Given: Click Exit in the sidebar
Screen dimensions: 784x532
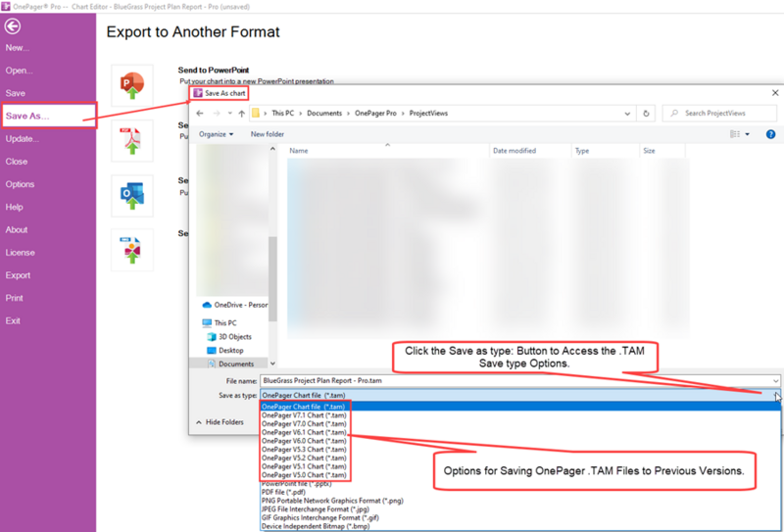Looking at the screenshot, I should click(13, 320).
